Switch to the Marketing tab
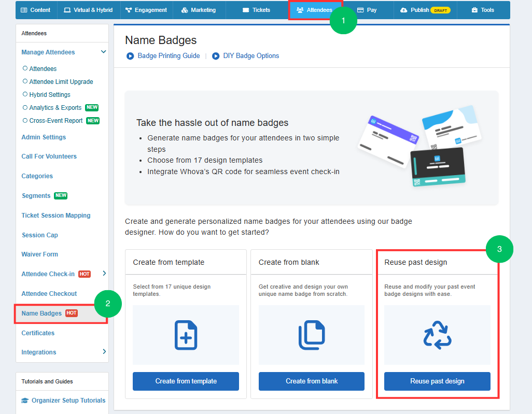Screen dimensions: 532x414 click(x=199, y=10)
